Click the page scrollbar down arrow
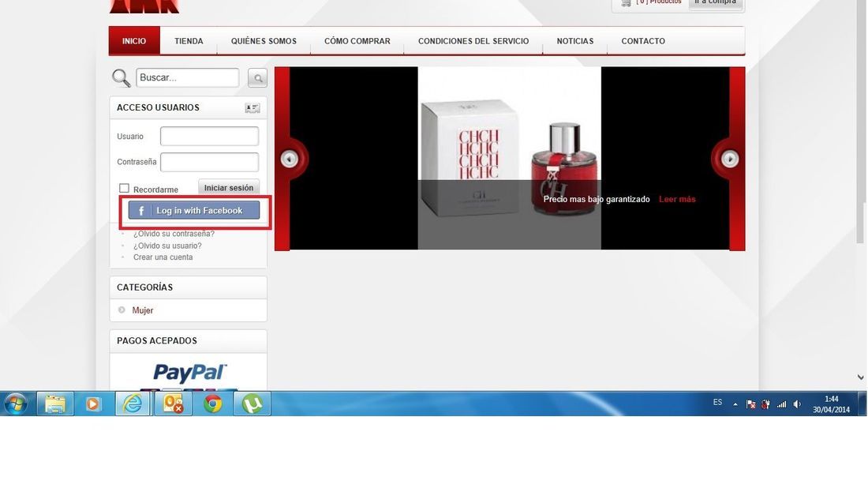 [x=860, y=377]
